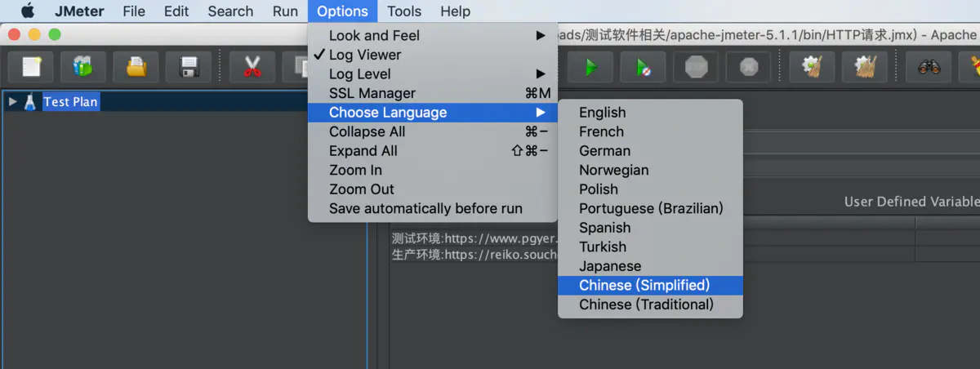The width and height of the screenshot is (980, 369).
Task: Choose Zoom In from Options menu
Action: click(x=433, y=170)
